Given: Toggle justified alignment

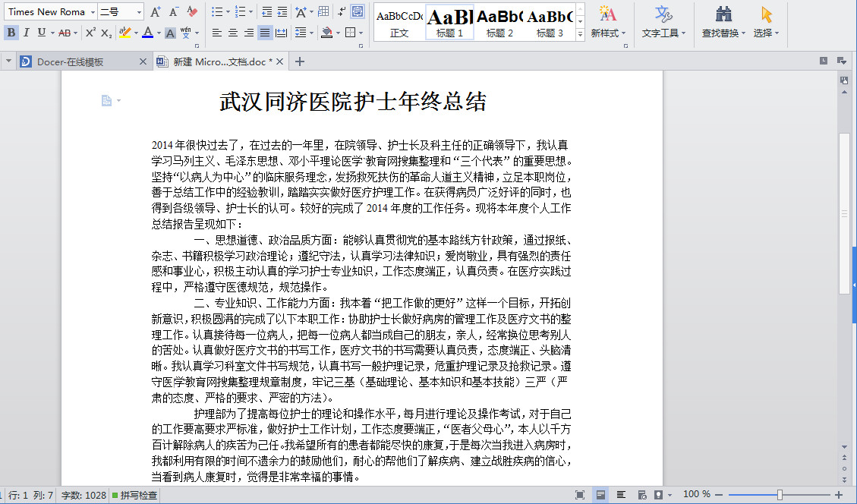Looking at the screenshot, I should [264, 33].
